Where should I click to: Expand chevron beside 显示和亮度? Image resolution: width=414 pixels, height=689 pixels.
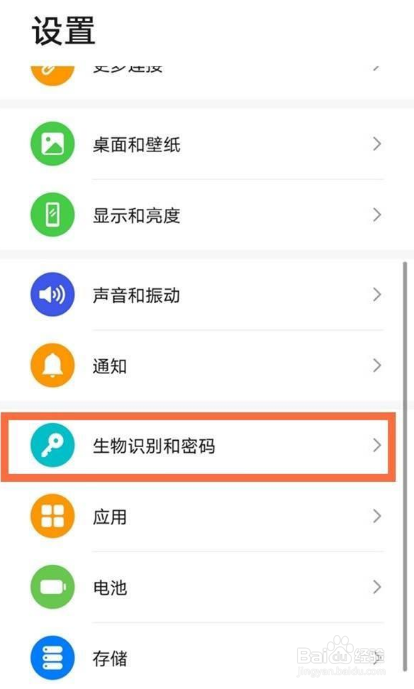click(x=377, y=215)
